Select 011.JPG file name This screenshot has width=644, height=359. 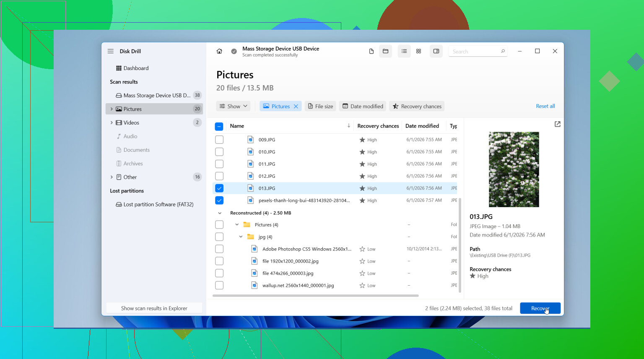click(x=267, y=164)
